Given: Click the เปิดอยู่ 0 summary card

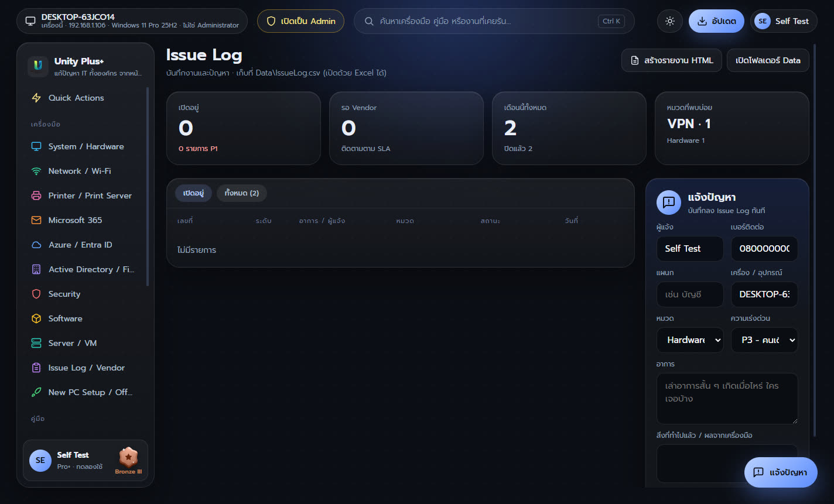Looking at the screenshot, I should (244, 128).
